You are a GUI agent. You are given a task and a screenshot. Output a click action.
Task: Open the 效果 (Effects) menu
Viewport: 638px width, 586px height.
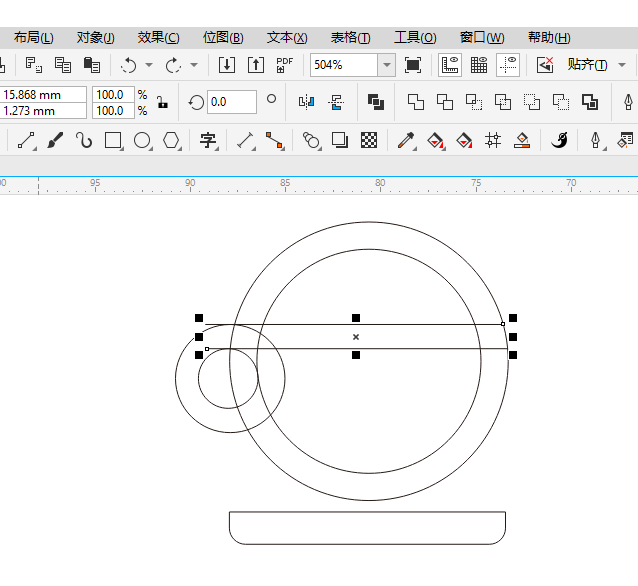[157, 37]
